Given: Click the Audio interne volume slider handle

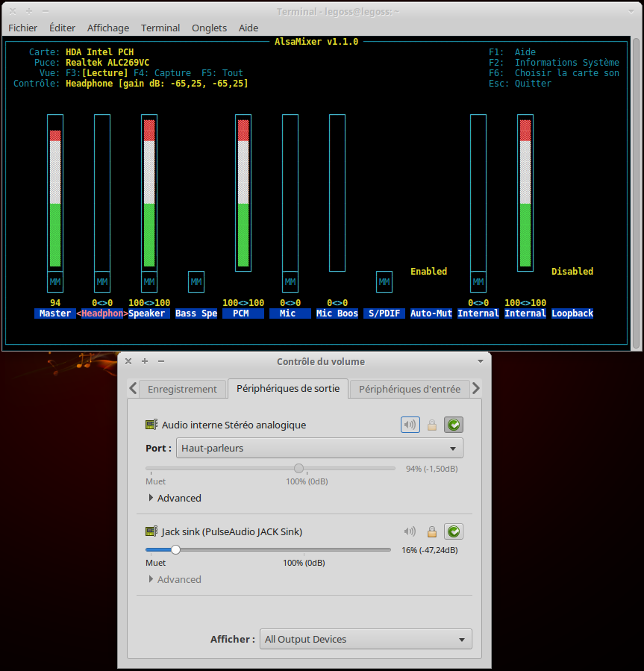Looking at the screenshot, I should [298, 468].
